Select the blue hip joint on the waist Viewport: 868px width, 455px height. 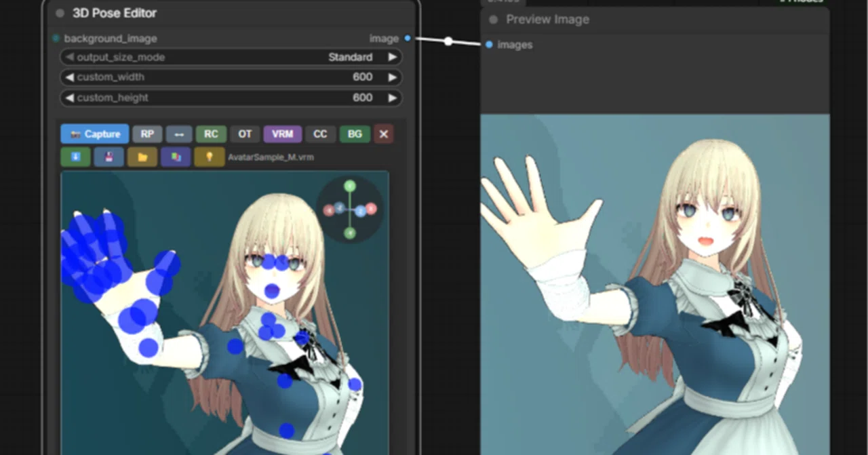tap(287, 430)
